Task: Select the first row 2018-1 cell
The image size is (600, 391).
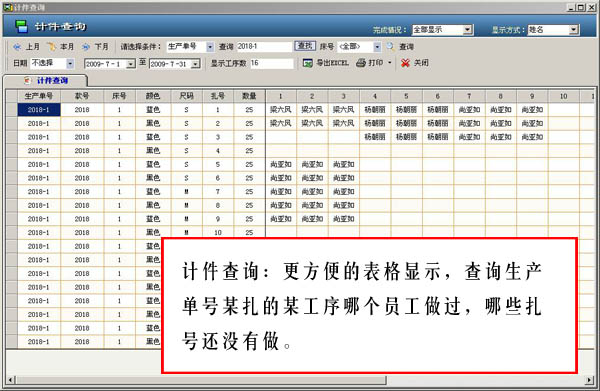Action: (x=39, y=110)
